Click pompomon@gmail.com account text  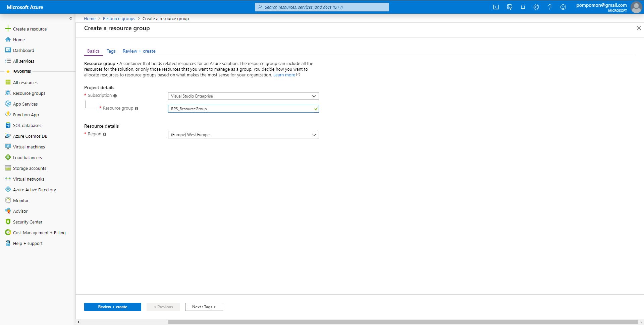[x=601, y=5]
